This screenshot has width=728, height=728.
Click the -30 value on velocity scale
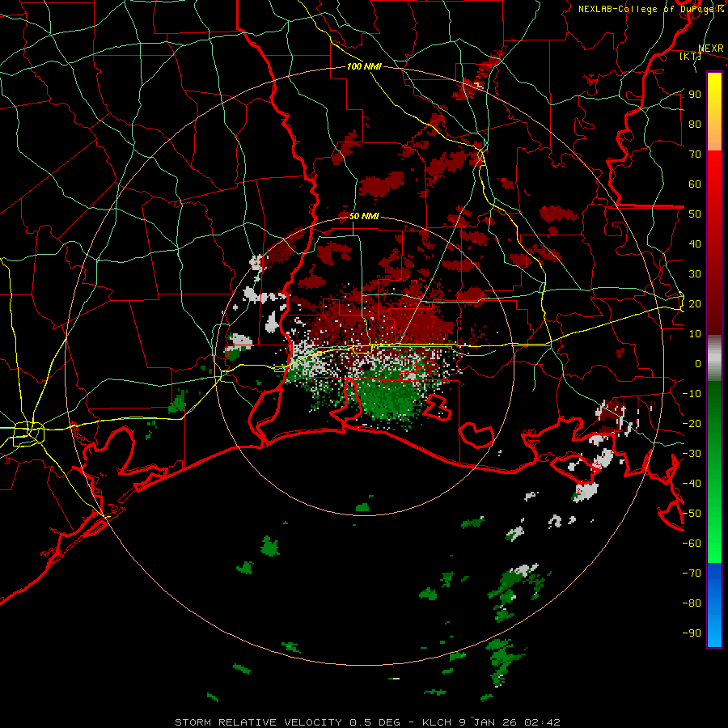coord(692,454)
